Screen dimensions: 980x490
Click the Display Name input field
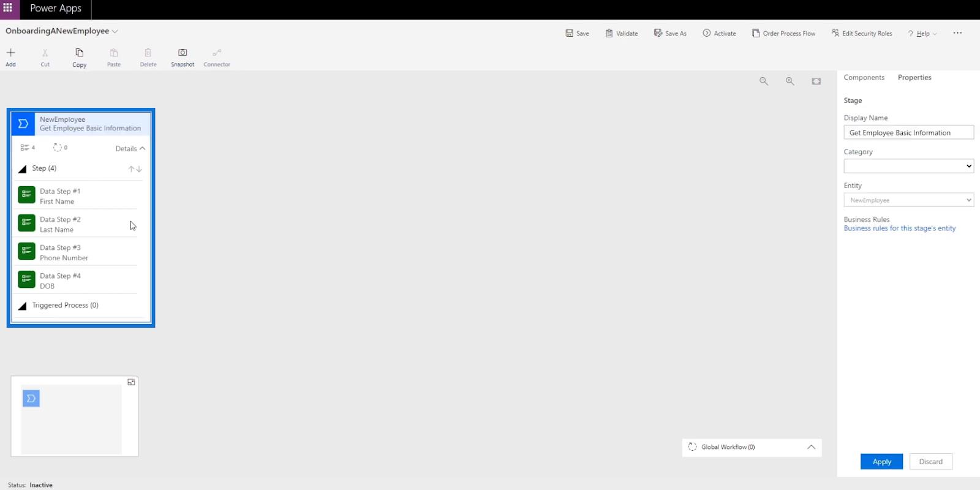coord(908,132)
